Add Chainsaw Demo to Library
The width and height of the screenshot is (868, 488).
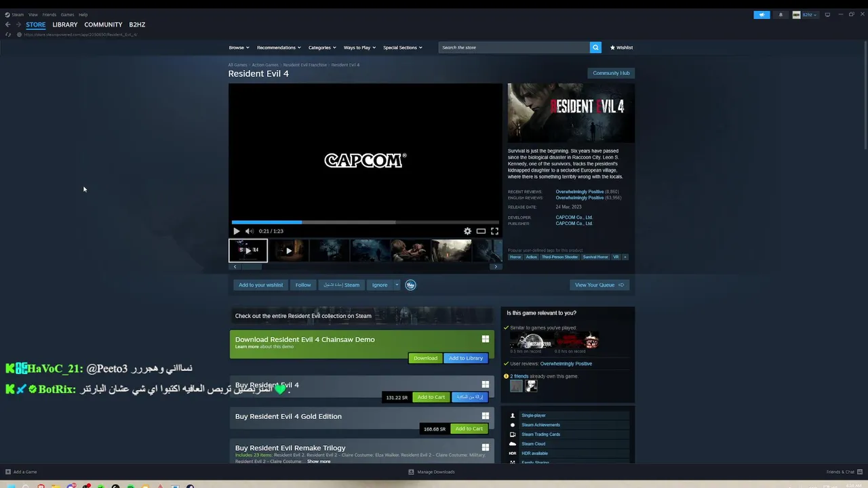click(x=466, y=358)
